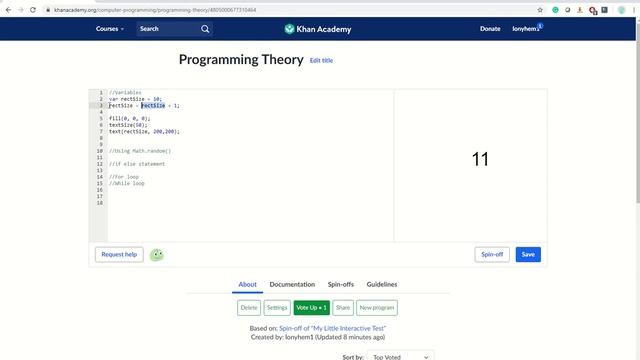The width and height of the screenshot is (640, 360).
Task: Click the Donate link
Action: click(490, 29)
